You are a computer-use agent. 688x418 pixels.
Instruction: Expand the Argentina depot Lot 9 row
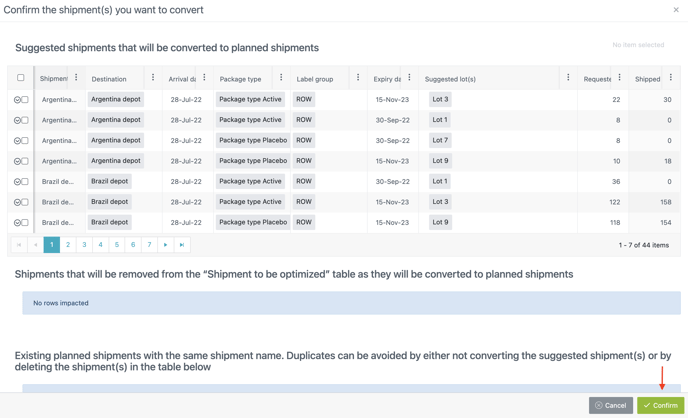(17, 161)
